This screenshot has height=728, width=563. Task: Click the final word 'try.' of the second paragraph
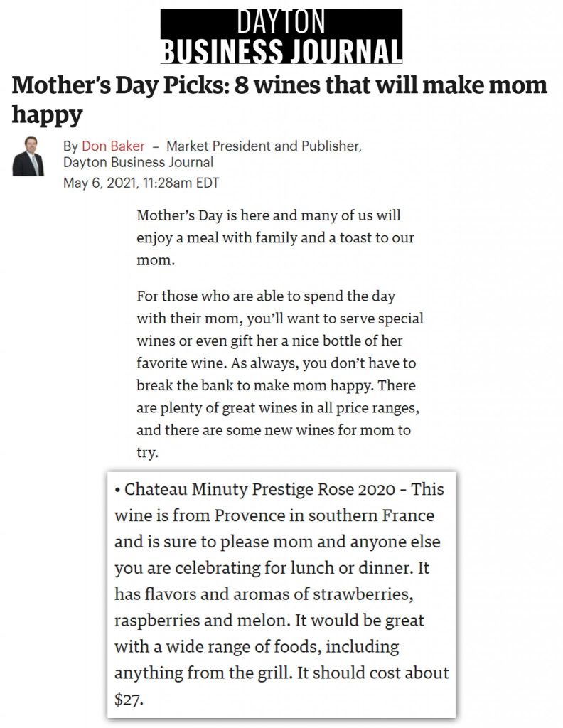[147, 453]
